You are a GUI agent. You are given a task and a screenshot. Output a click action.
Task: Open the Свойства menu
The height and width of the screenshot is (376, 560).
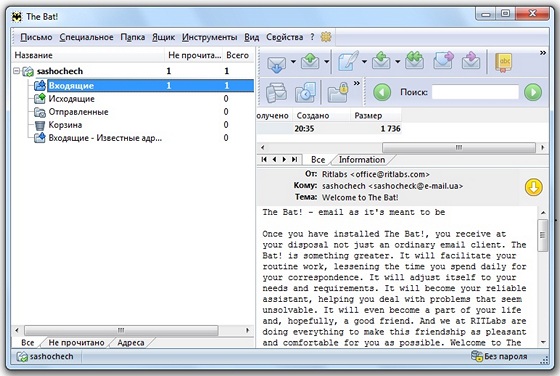[x=284, y=37]
